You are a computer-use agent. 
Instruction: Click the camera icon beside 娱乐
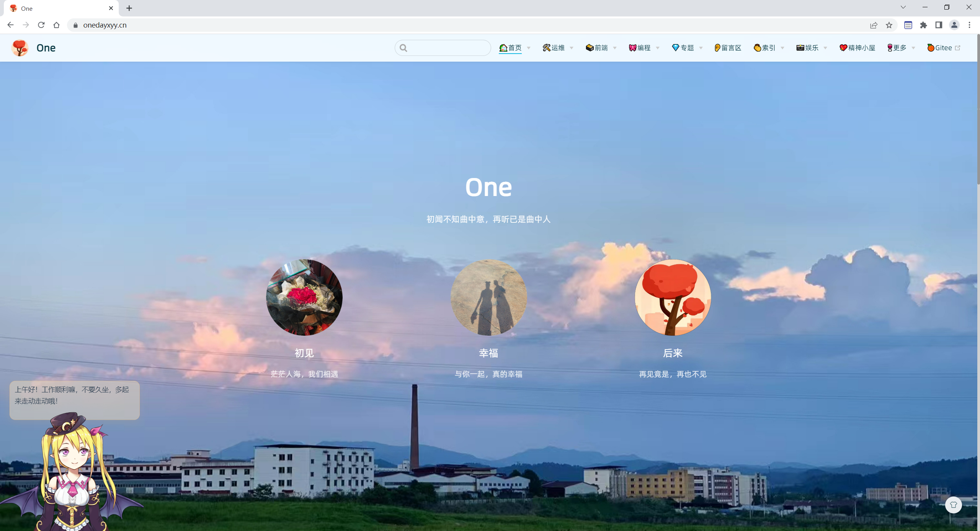800,48
